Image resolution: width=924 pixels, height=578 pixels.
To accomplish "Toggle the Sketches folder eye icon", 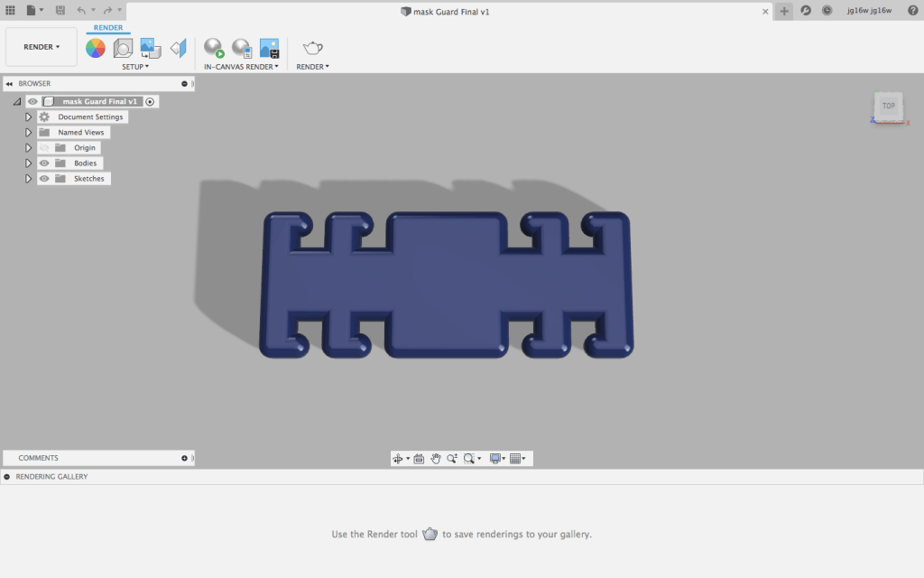I will pos(43,179).
